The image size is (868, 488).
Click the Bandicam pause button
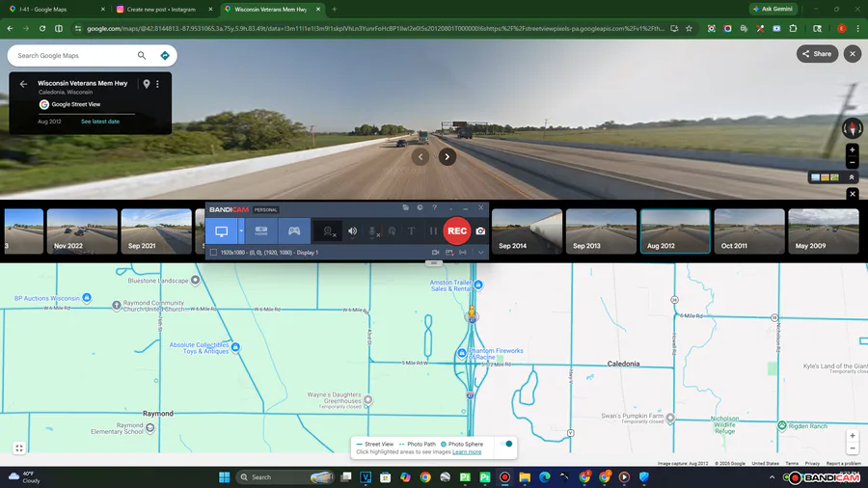pyautogui.click(x=433, y=231)
